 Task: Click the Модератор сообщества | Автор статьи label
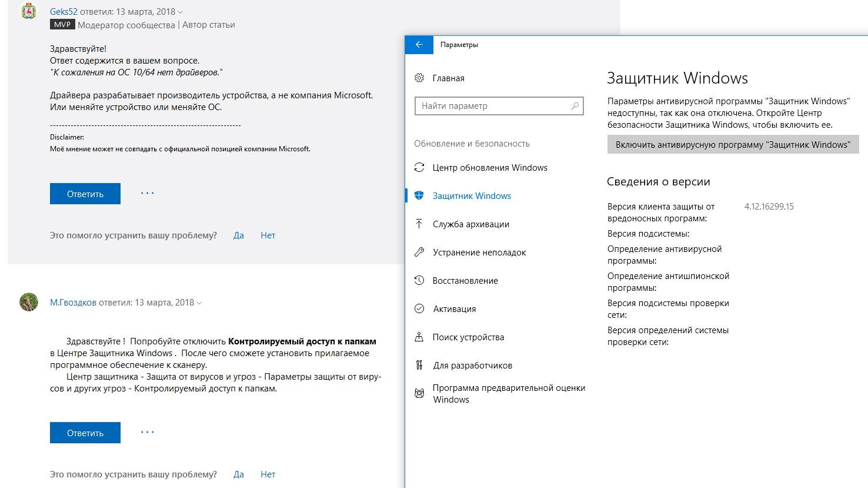(156, 25)
